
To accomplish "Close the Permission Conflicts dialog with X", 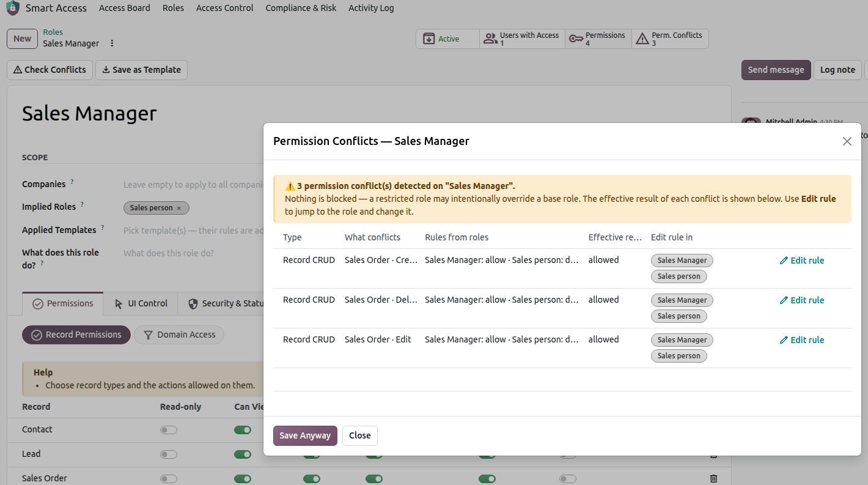I will click(x=847, y=141).
